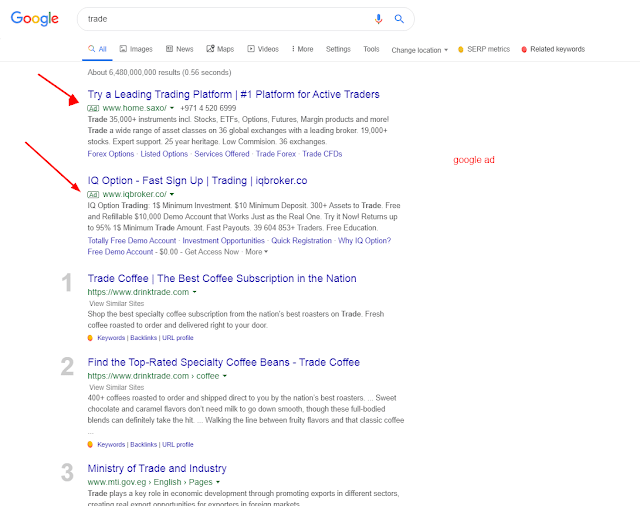Click the Services Offered sitelink
The height and width of the screenshot is (506, 640).
(x=222, y=154)
